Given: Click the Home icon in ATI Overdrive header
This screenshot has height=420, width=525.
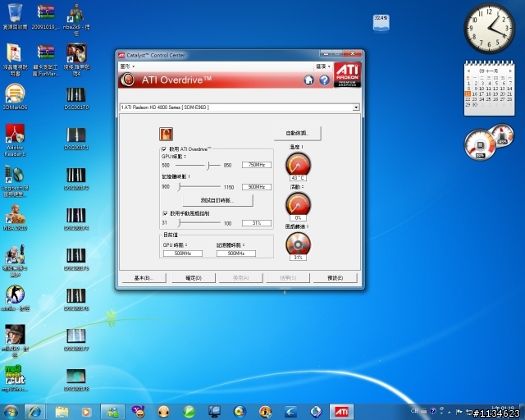Looking at the screenshot, I should (308, 80).
